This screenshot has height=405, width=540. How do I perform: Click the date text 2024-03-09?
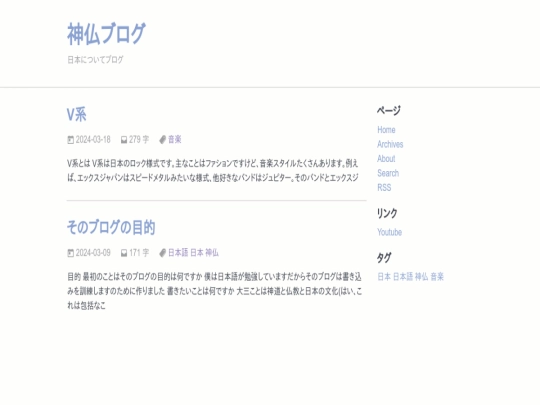click(93, 253)
